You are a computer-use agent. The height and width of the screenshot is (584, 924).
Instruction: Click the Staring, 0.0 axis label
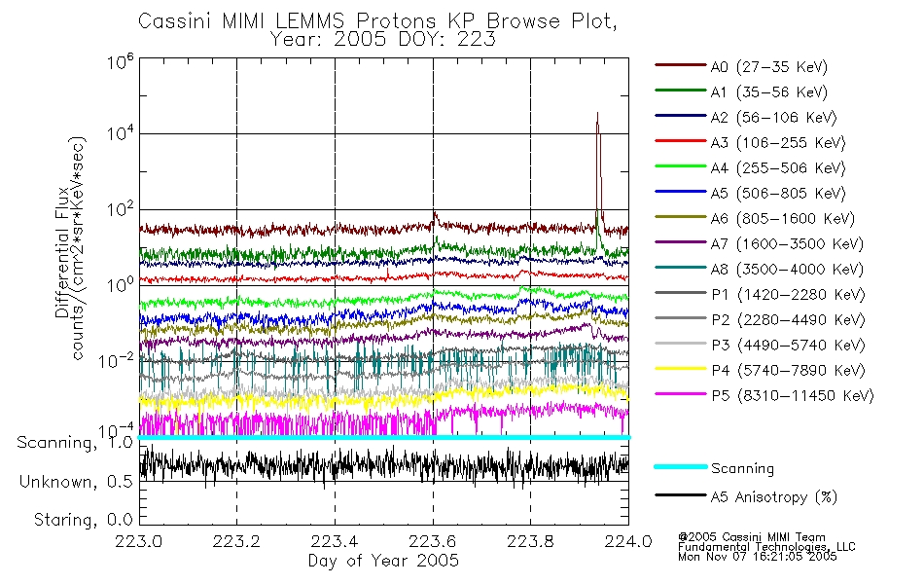(83, 521)
